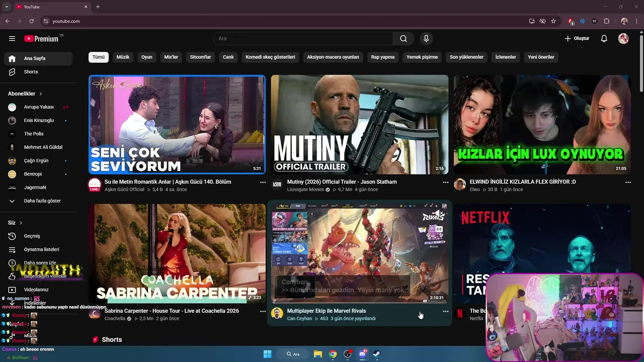Expand Daha fazla göster in subscriptions

coord(38,201)
